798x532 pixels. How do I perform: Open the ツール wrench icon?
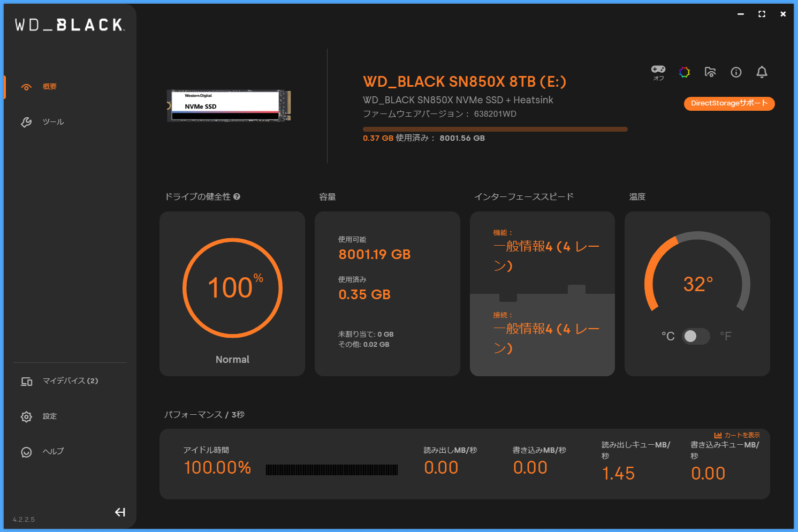26,122
